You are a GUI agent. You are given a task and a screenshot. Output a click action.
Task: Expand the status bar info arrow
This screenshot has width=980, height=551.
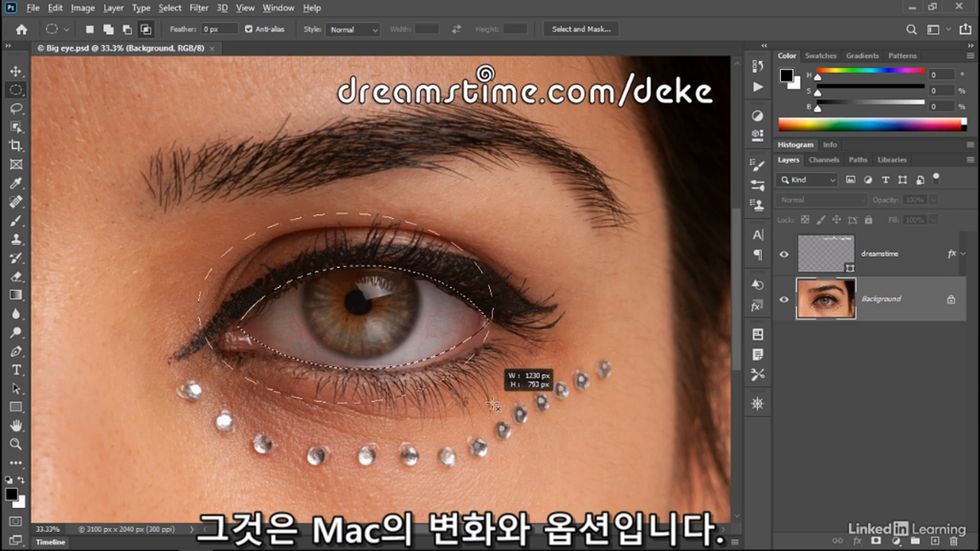tap(192, 529)
